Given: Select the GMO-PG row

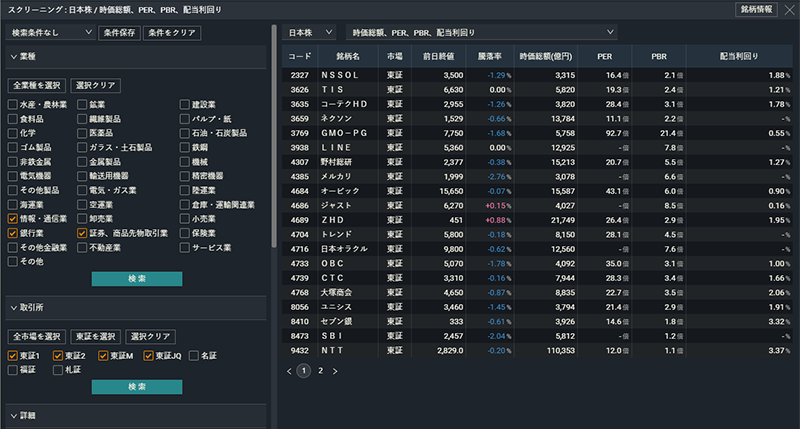Looking at the screenshot, I should tap(537, 133).
